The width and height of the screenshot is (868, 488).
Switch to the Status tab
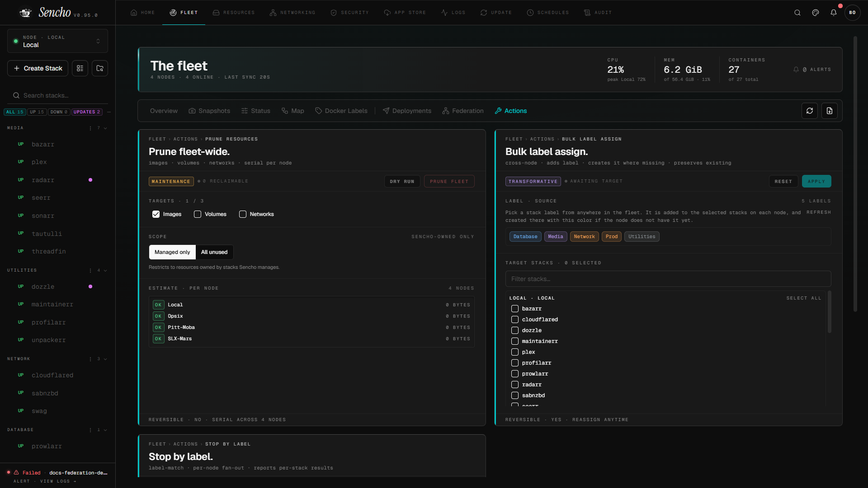(x=256, y=111)
